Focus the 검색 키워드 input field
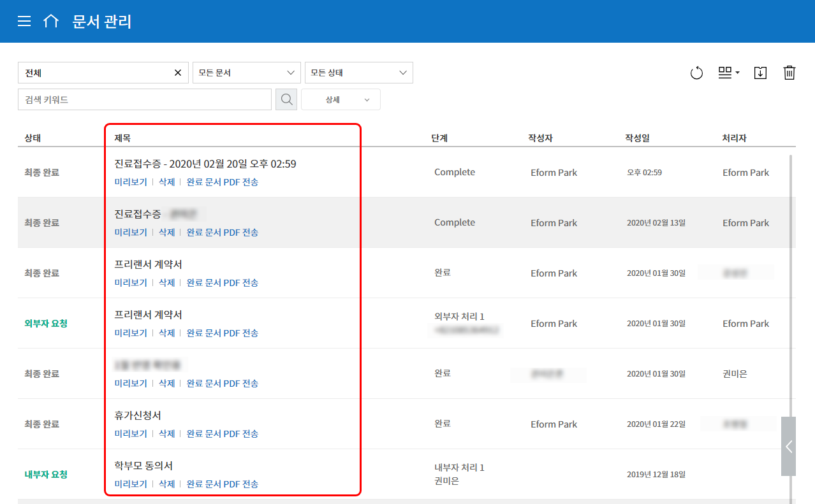 coord(145,99)
